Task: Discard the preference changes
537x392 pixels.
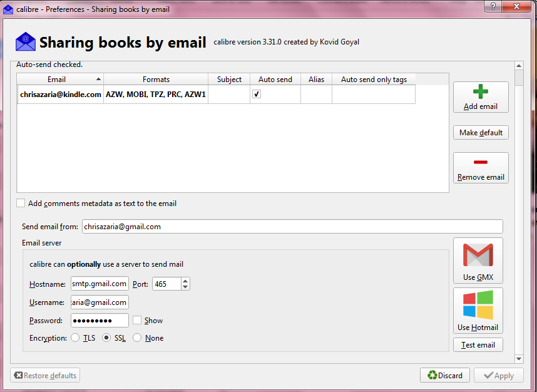Action: coord(445,375)
